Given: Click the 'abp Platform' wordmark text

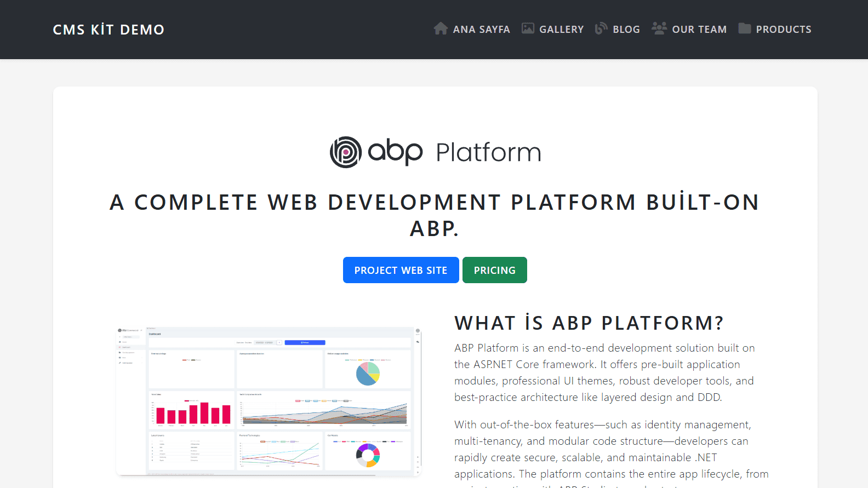Looking at the screenshot, I should click(454, 152).
